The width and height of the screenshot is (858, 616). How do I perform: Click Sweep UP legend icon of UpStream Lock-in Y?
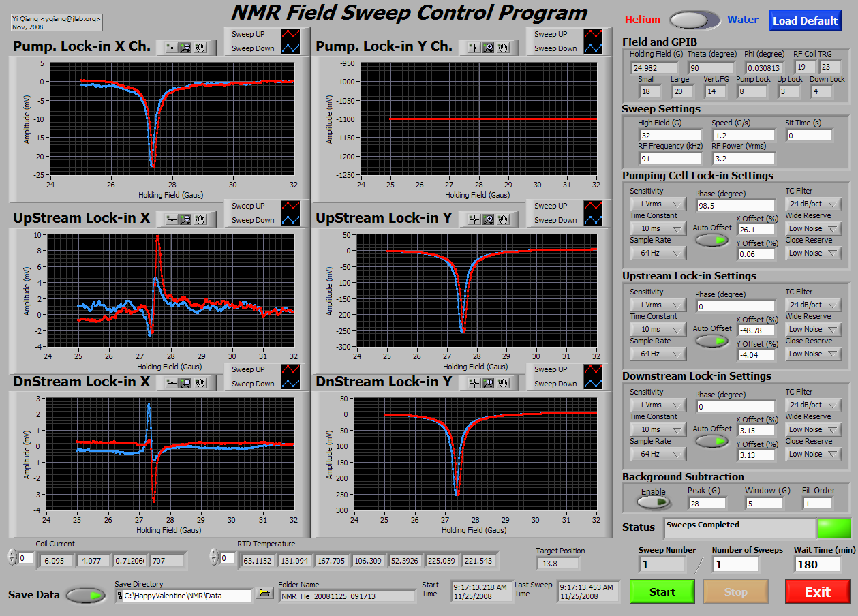click(x=593, y=206)
